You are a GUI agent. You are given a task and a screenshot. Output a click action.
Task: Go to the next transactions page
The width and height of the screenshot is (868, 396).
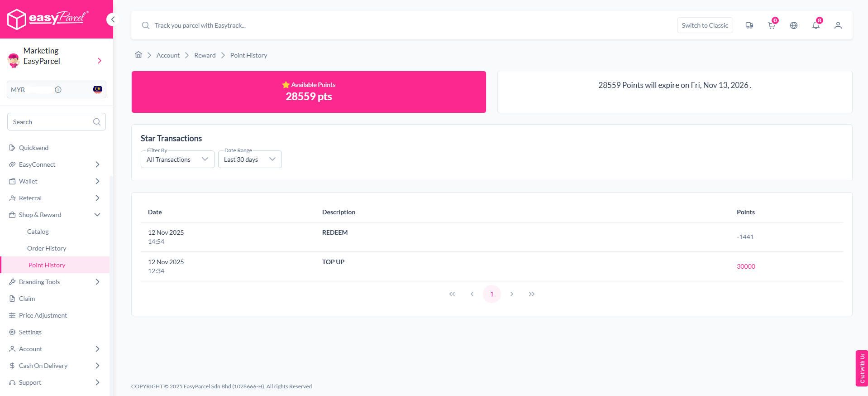(512, 294)
